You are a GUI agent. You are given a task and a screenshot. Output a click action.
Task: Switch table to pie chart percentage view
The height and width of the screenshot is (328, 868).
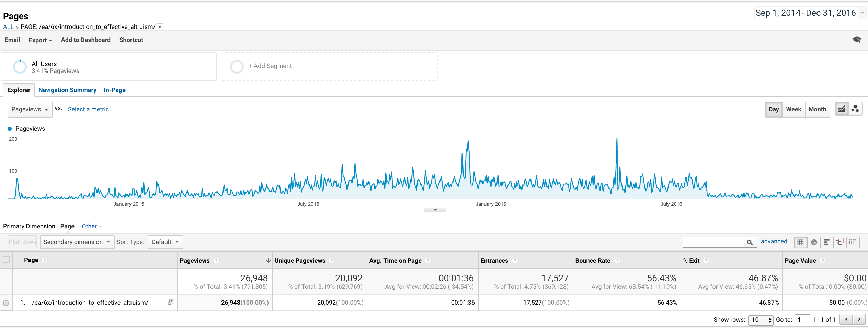(x=814, y=242)
